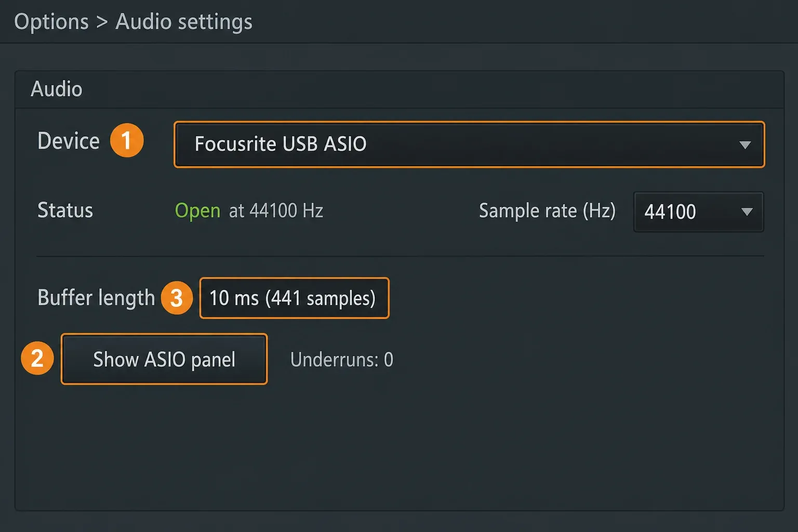Click the Buffer length label
The height and width of the screenshot is (532, 798).
click(96, 298)
